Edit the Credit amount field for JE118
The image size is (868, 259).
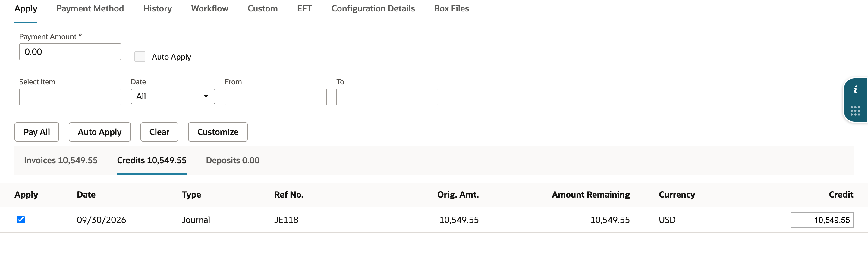[x=822, y=220]
